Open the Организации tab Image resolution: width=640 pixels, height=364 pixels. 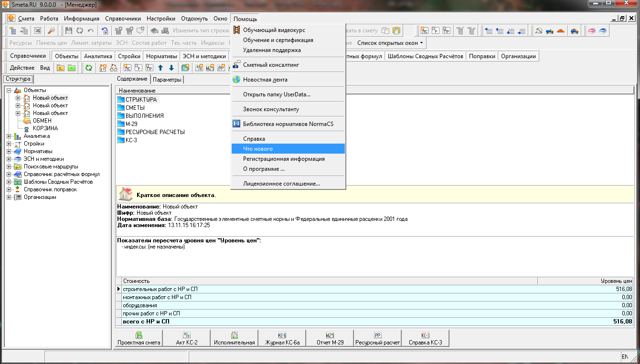518,56
